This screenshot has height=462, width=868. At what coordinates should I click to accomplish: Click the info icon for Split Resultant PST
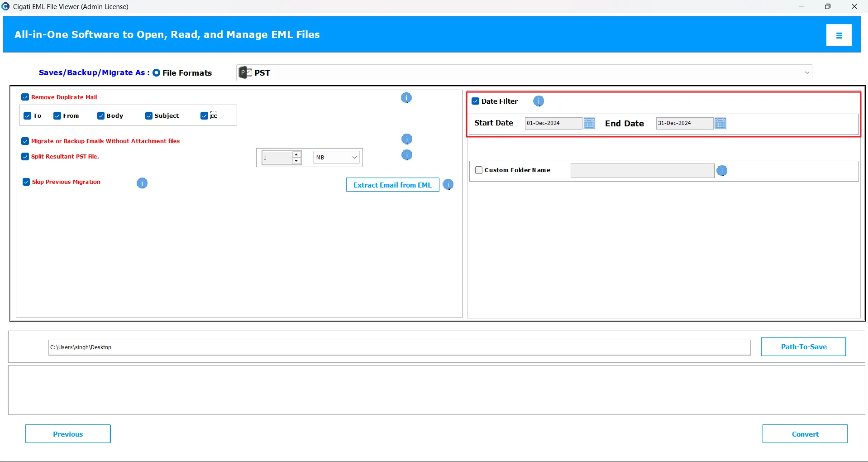407,155
